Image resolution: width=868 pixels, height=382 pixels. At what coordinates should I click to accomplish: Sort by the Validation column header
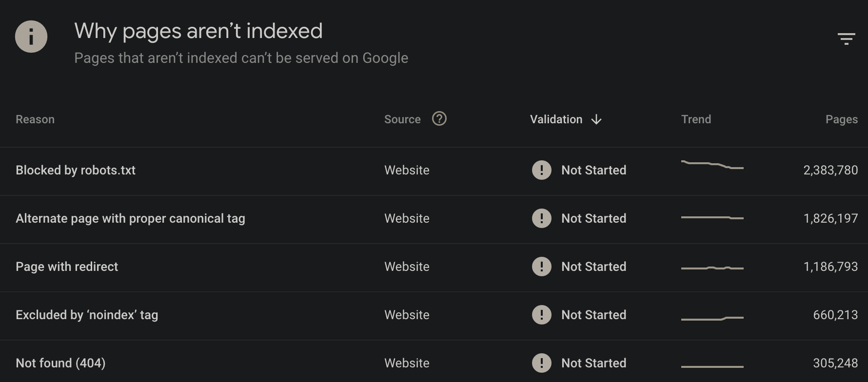coord(556,119)
